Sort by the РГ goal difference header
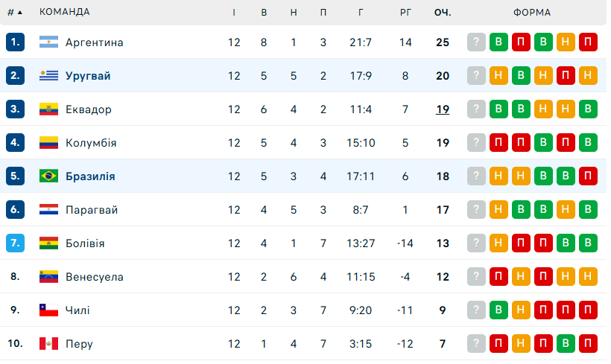Viewport: 611px width, 364px height. pos(405,12)
